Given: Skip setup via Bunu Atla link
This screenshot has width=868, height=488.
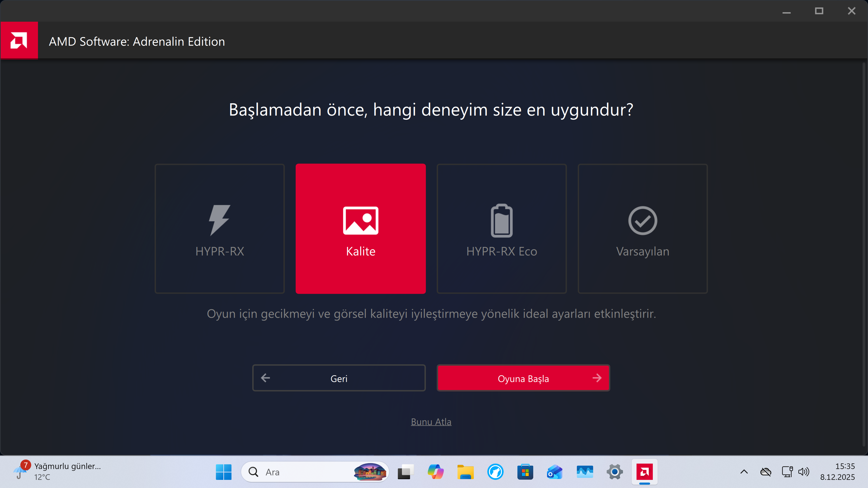Looking at the screenshot, I should tap(431, 422).
